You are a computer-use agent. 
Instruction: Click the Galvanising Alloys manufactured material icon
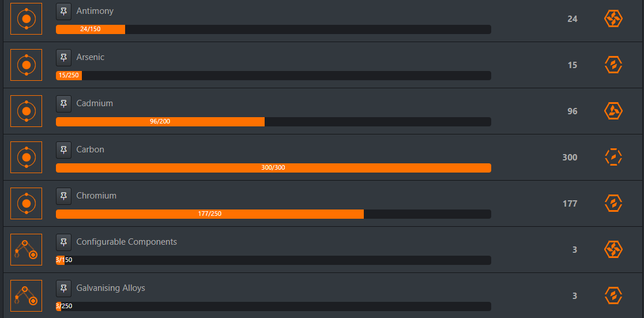pyautogui.click(x=27, y=295)
